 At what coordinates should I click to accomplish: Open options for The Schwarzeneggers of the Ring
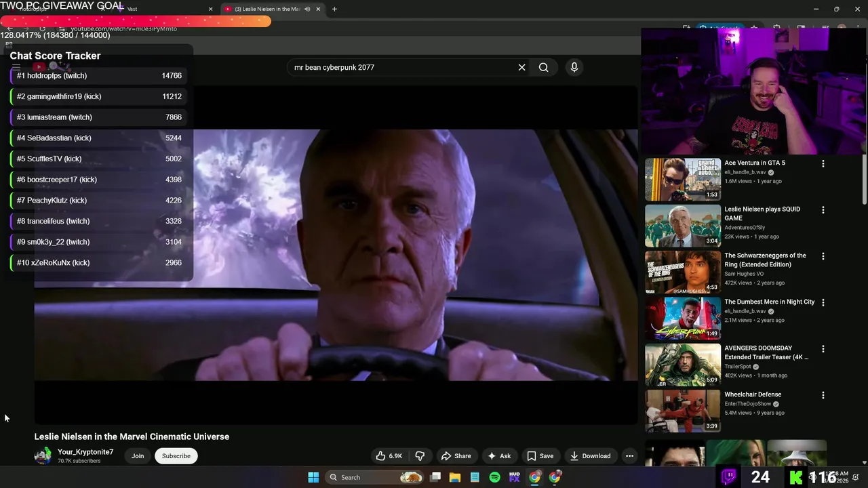[823, 256]
